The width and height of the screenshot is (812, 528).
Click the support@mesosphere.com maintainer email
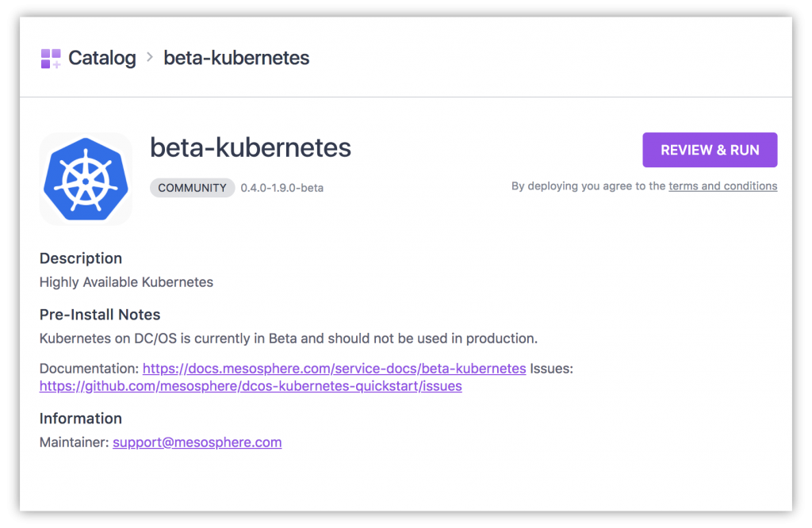[x=197, y=442]
